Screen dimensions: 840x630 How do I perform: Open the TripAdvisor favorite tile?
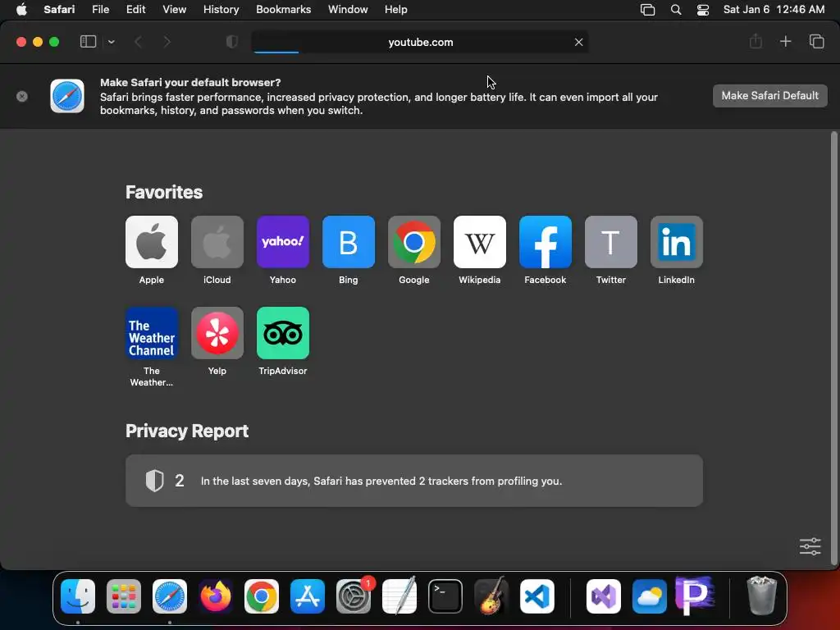(283, 333)
